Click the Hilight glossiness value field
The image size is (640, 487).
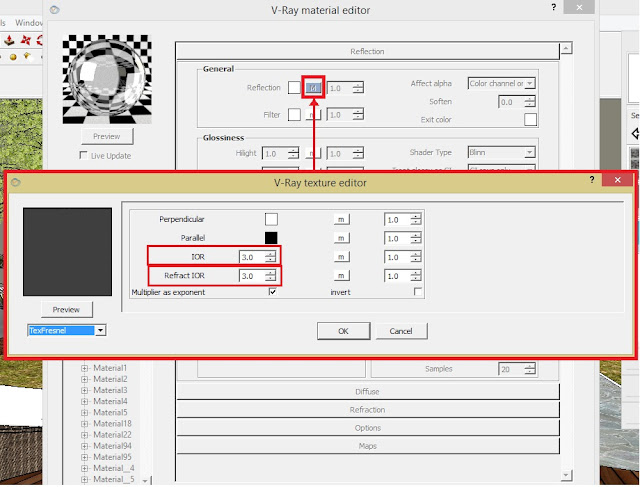(275, 154)
